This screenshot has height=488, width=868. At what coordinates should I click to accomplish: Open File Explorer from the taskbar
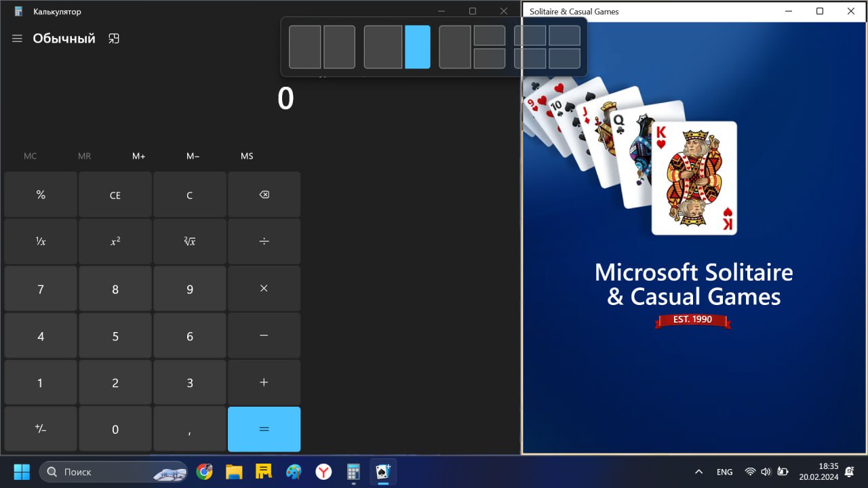(234, 472)
